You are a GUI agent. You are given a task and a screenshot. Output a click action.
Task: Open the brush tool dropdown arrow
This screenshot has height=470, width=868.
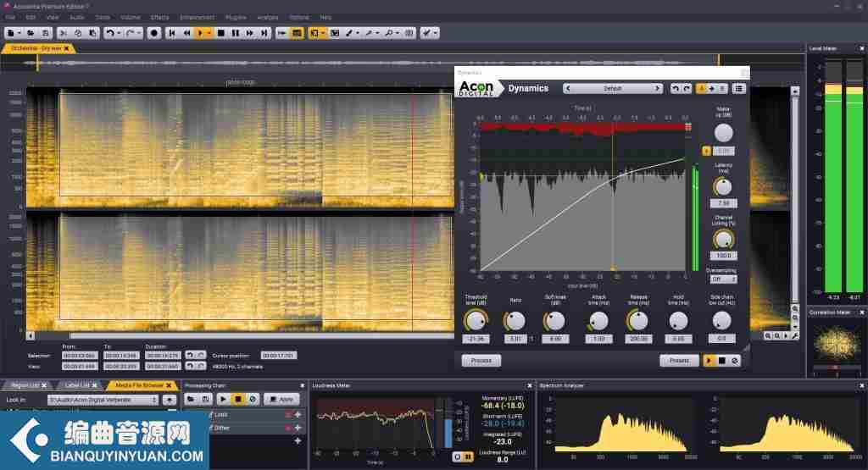point(358,33)
